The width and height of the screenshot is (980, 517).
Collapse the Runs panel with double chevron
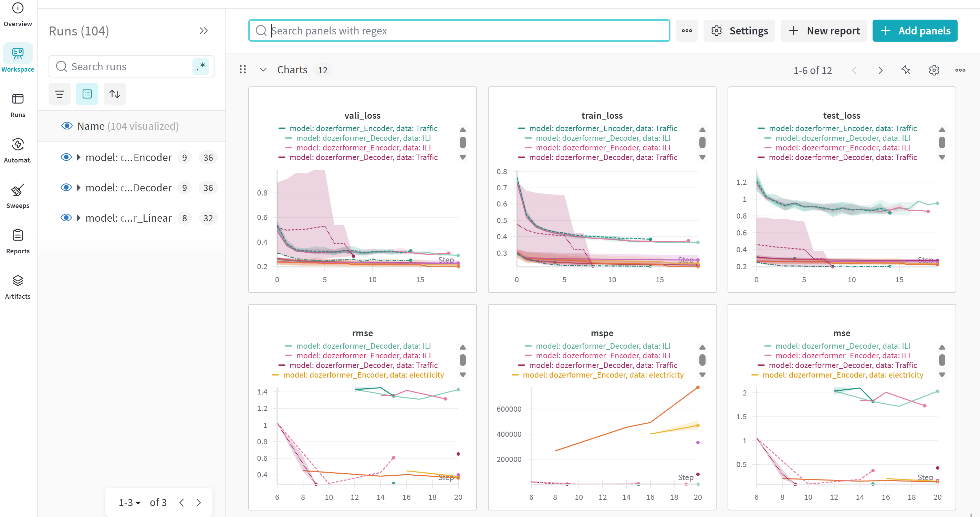point(204,31)
